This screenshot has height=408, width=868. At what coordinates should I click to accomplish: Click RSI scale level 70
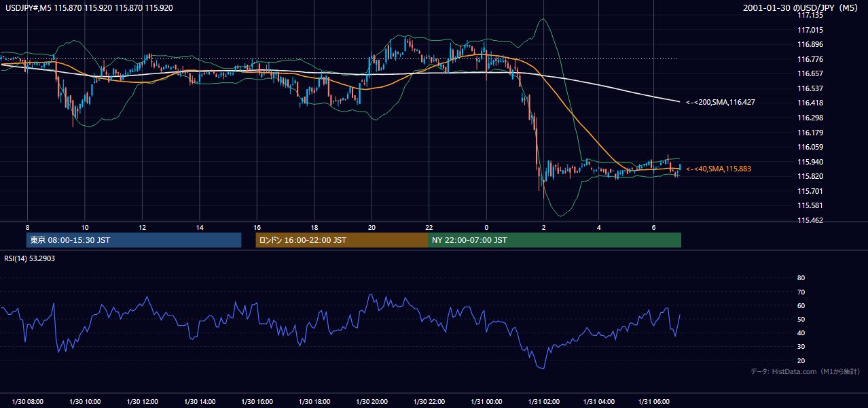pyautogui.click(x=801, y=292)
